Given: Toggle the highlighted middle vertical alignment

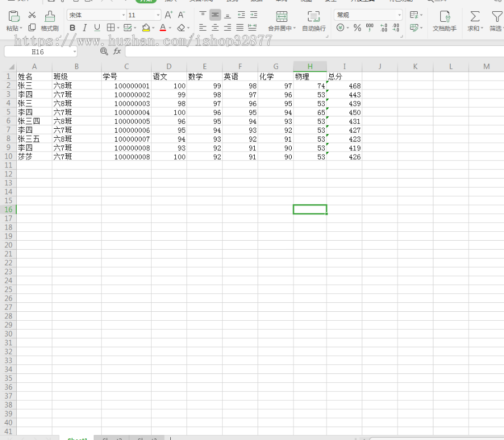Looking at the screenshot, I should click(x=215, y=15).
